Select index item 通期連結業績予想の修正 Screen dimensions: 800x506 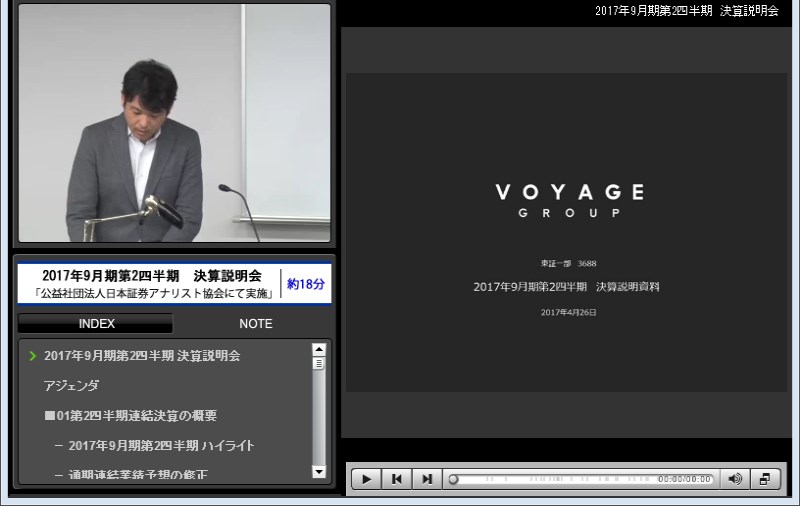(138, 475)
